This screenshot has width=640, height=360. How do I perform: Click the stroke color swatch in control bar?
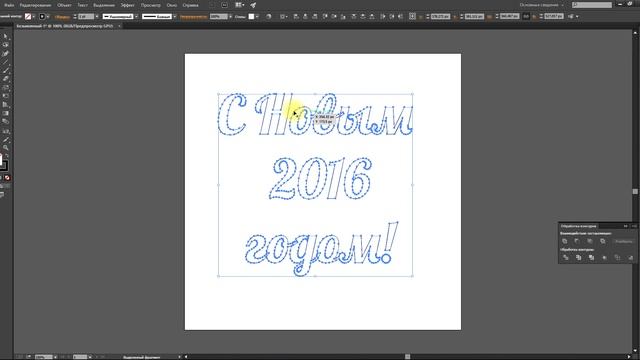coord(42,17)
